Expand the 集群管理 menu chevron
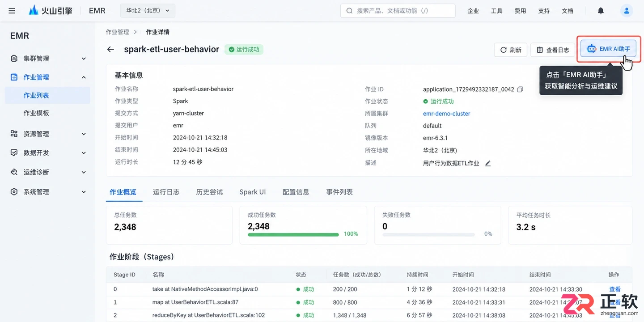The width and height of the screenshot is (644, 322). point(84,59)
